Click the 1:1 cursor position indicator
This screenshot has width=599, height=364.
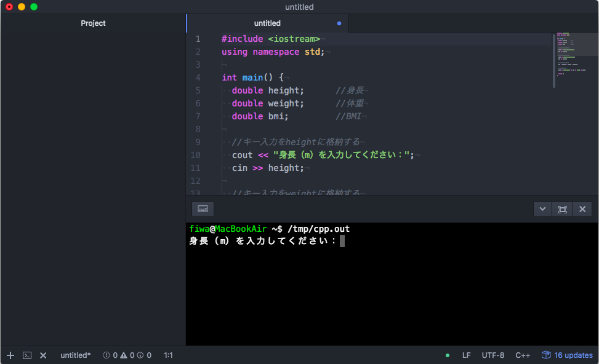click(169, 355)
